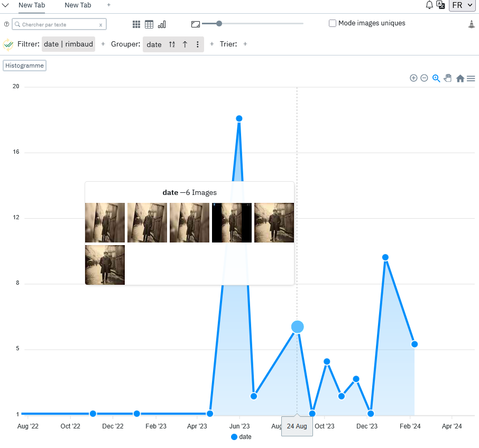This screenshot has height=448, width=479.
Task: Activate the selection zoom magnifier tool
Action: [436, 78]
